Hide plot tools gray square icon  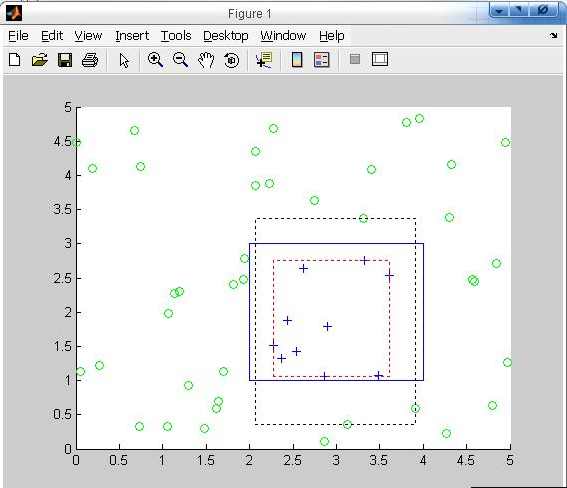point(355,59)
